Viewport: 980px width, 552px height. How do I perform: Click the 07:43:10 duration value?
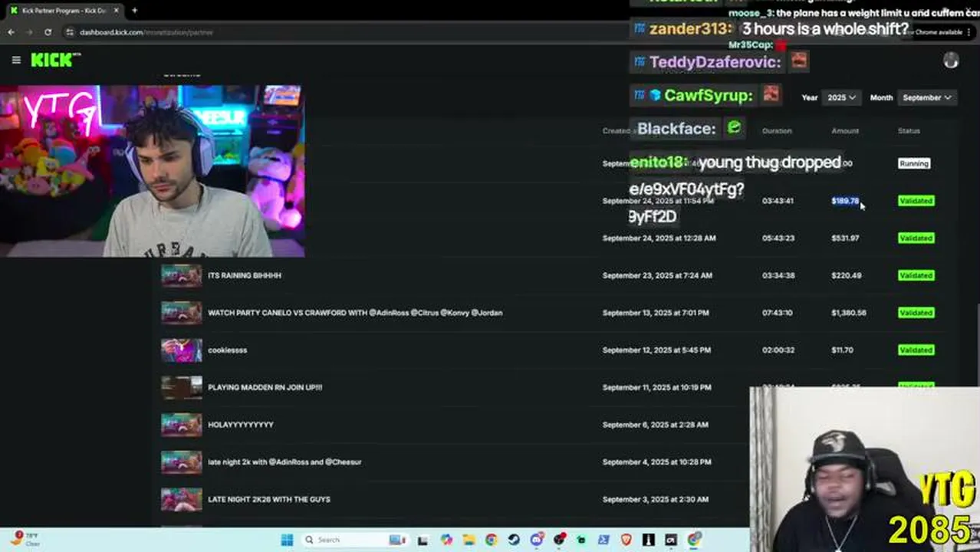tap(778, 313)
